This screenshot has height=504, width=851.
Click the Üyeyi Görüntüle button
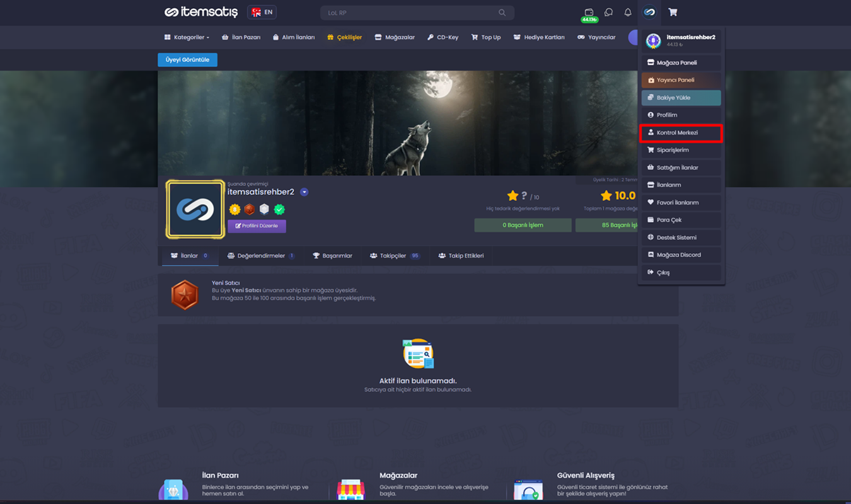tap(187, 60)
